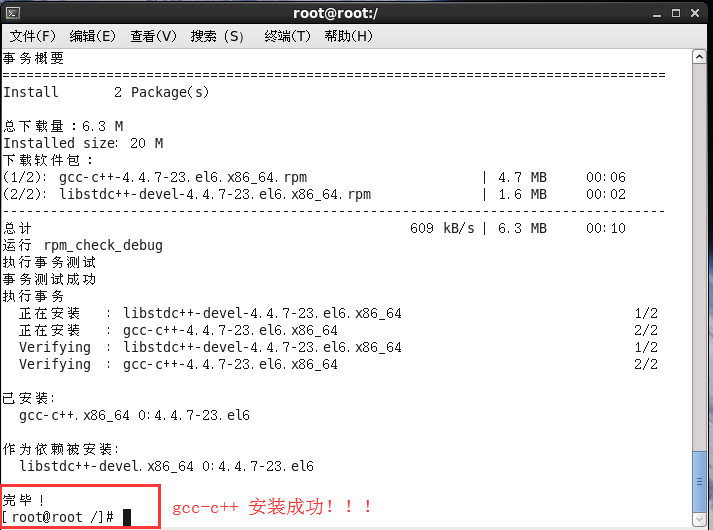This screenshot has height=530, width=713.
Task: Click Verifying gcc-c++ line
Action: [x=338, y=365]
